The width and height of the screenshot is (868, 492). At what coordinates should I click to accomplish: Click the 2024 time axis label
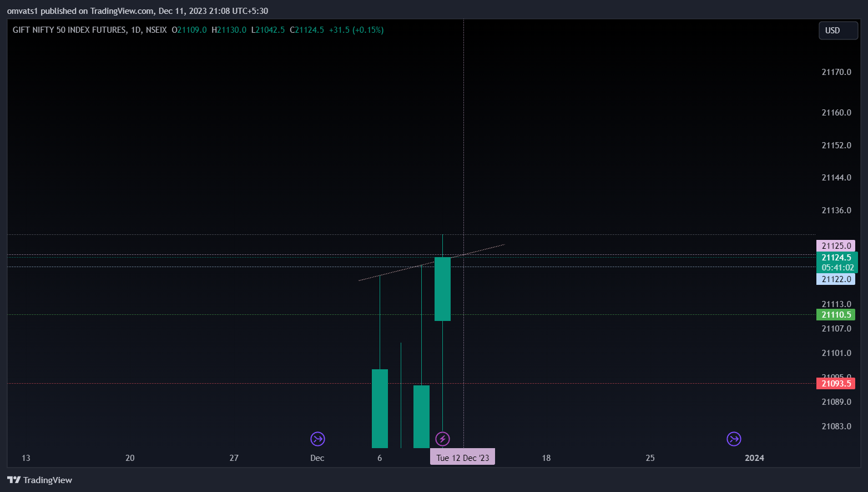754,458
